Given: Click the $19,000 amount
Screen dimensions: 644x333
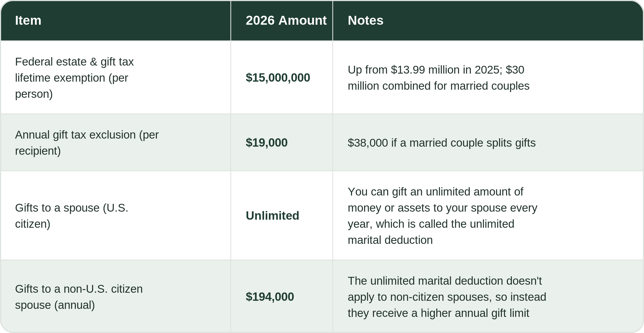Looking at the screenshot, I should click(266, 143).
